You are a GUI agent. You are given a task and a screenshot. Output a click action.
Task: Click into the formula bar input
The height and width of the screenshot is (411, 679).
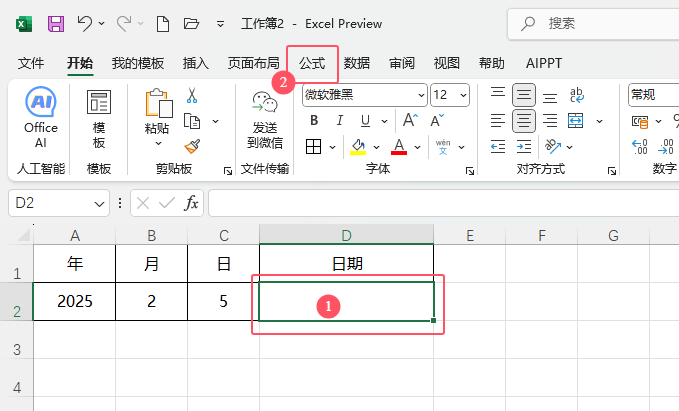[x=443, y=203]
